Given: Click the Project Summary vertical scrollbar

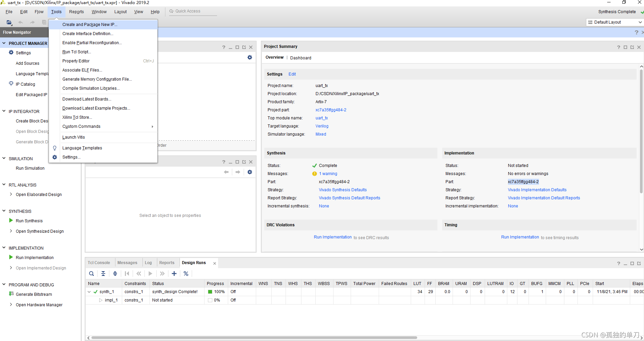Looking at the screenshot, I should pyautogui.click(x=641, y=132).
